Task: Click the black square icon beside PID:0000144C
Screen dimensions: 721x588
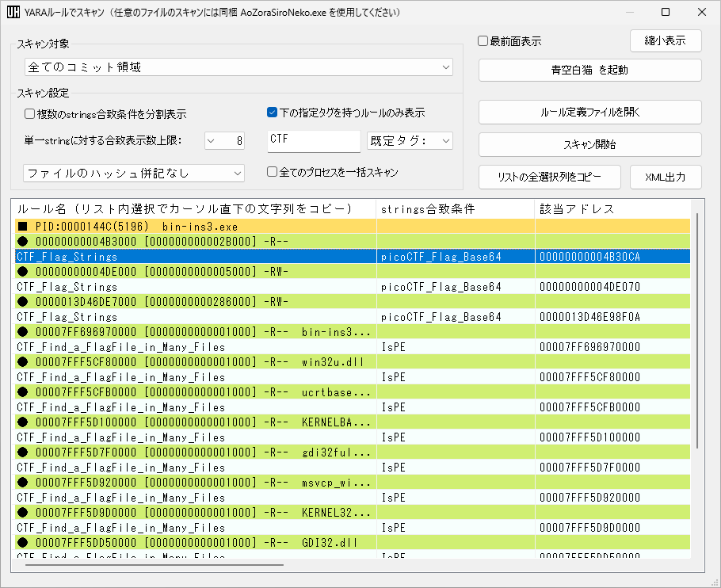Action: (23, 227)
